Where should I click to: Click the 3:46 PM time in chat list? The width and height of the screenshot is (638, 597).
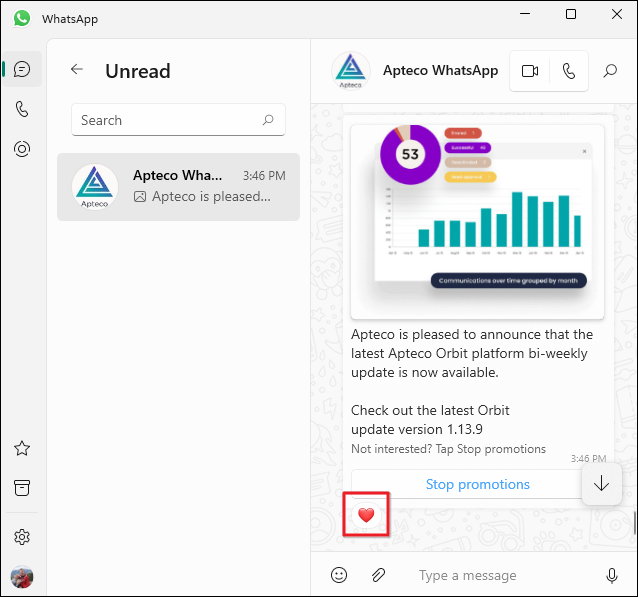pyautogui.click(x=264, y=175)
